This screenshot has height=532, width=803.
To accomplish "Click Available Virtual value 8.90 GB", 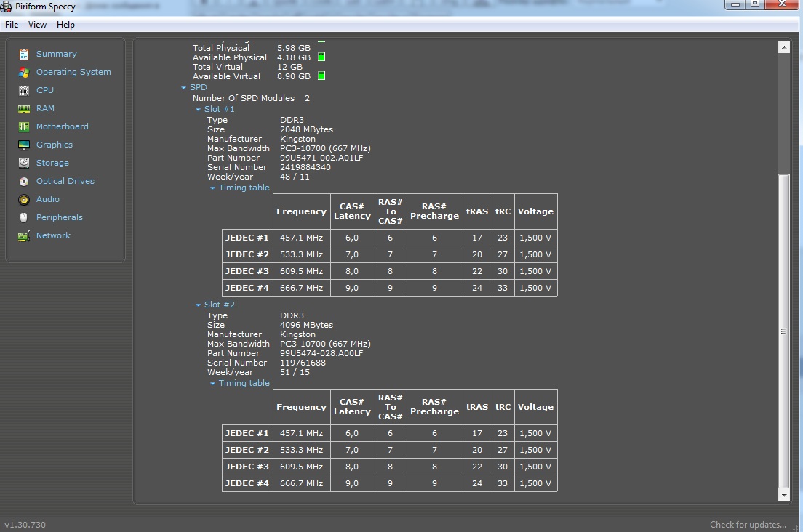I will tap(294, 76).
